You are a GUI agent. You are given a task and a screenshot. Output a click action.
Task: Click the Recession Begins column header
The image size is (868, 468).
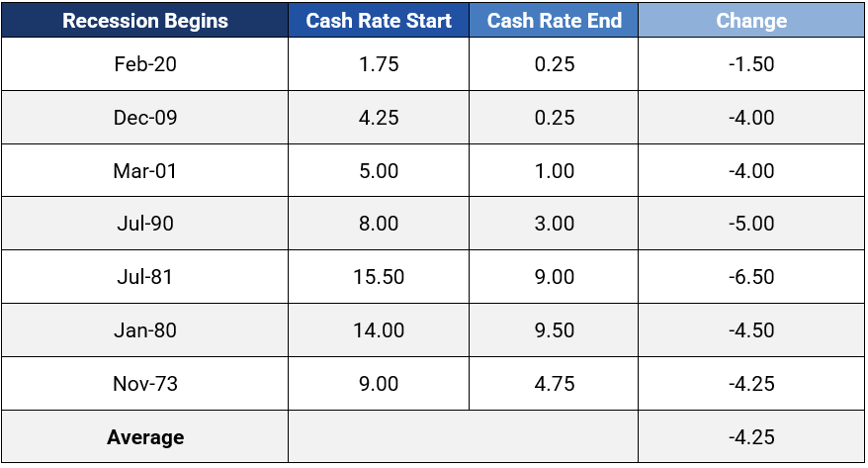coord(145,21)
